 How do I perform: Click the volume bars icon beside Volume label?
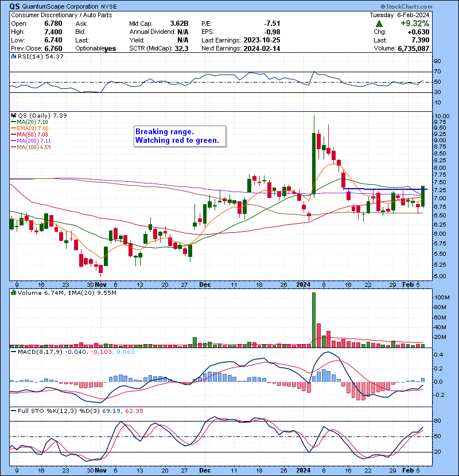pos(13,292)
